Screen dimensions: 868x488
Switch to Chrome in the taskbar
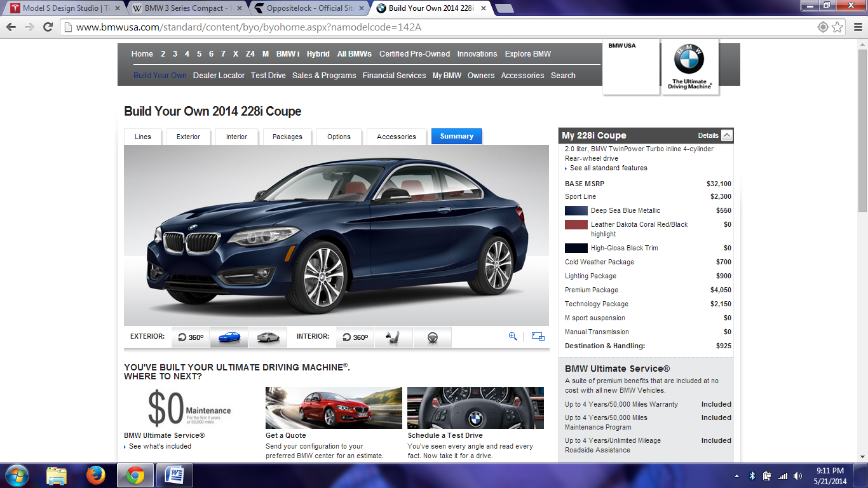point(135,475)
